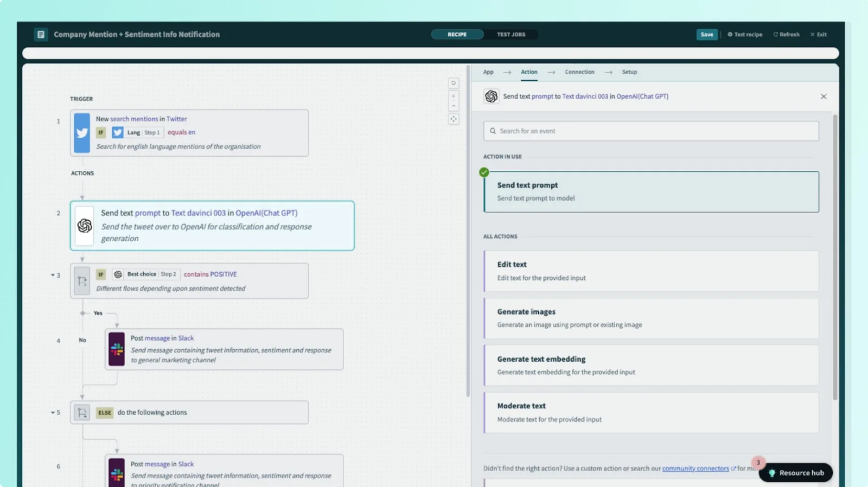This screenshot has height=487, width=868.
Task: Click the Slack icon in step 4
Action: click(117, 349)
